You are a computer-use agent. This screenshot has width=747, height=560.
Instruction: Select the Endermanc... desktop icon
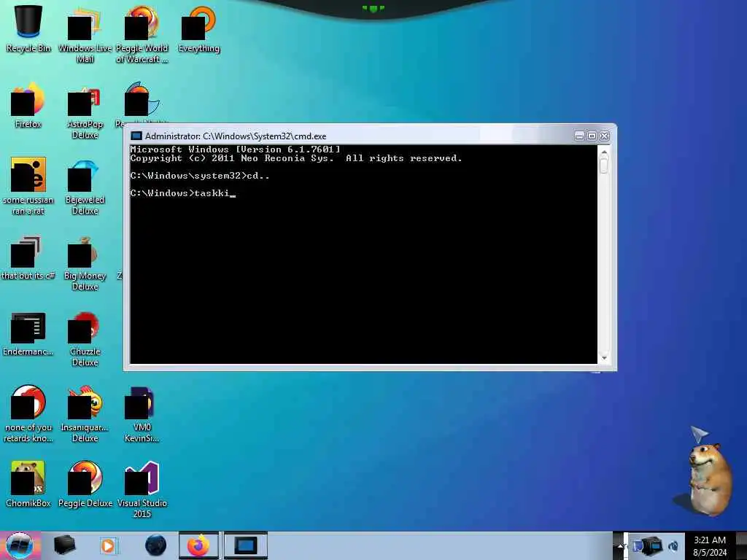[x=28, y=333]
